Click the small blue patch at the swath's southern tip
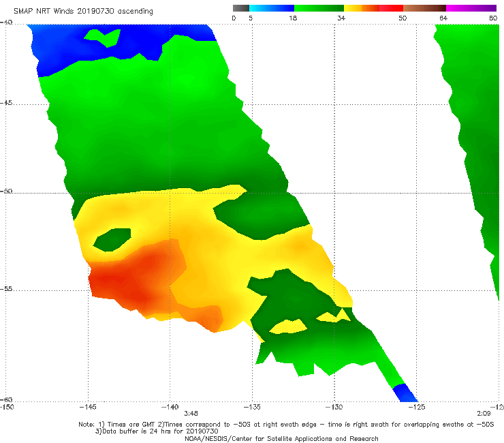The width and height of the screenshot is (504, 443). [405, 393]
